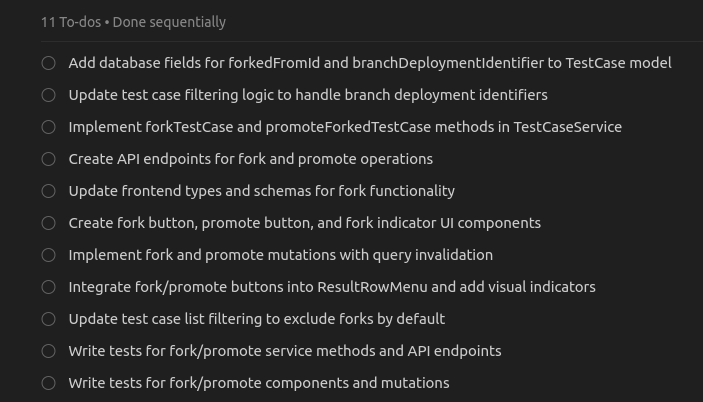The image size is (703, 402).
Task: Check circle for exclude forks by default
Action: [48, 319]
